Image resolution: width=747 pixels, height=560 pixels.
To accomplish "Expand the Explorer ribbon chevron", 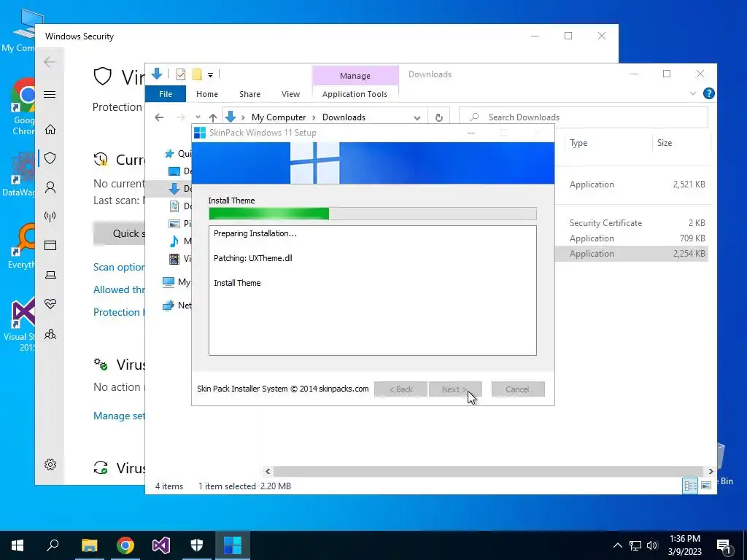I will point(693,93).
